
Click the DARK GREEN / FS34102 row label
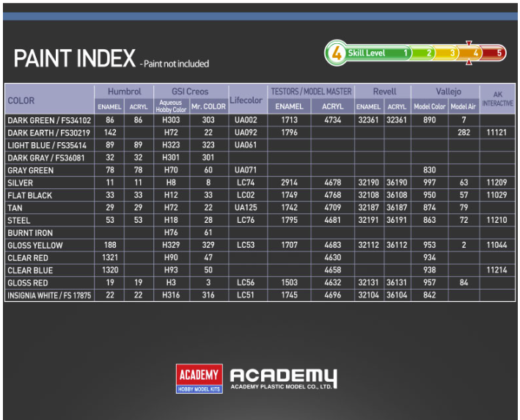point(49,120)
